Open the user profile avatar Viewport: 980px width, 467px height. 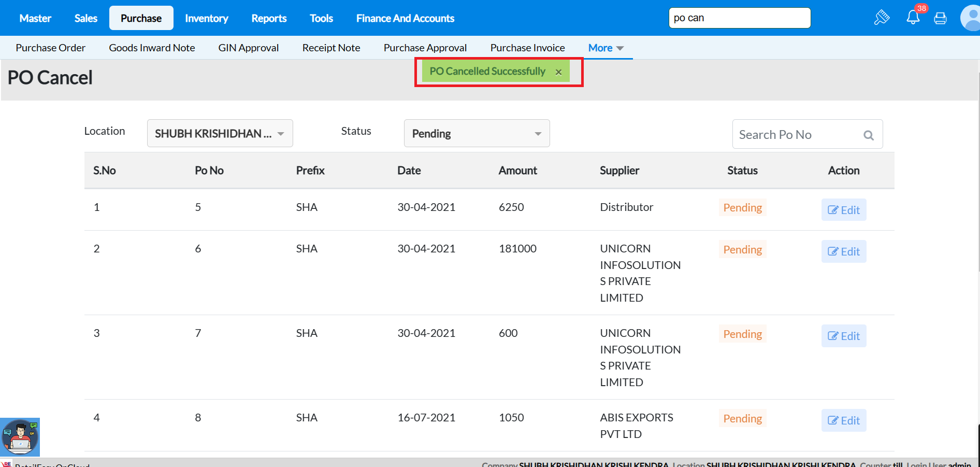(970, 18)
